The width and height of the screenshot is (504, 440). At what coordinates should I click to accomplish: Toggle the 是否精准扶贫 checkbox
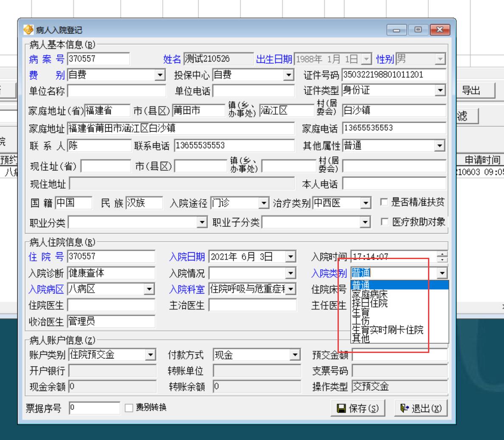tap(384, 202)
